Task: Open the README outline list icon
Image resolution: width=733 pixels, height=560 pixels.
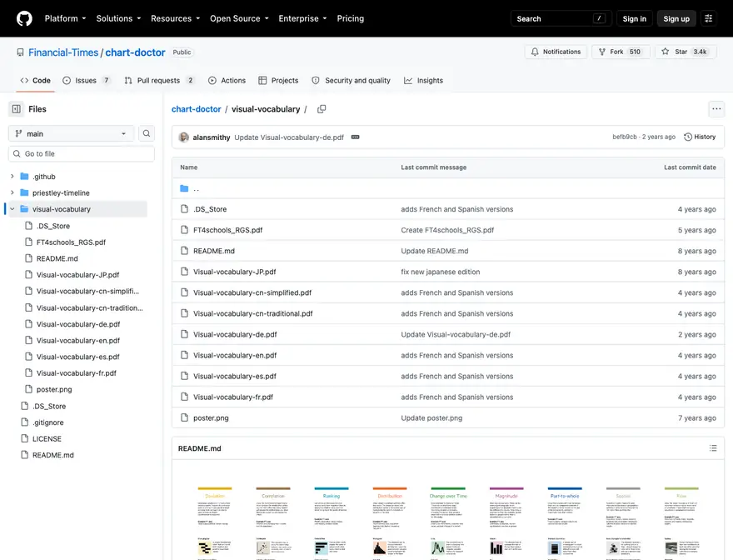Action: coord(713,448)
